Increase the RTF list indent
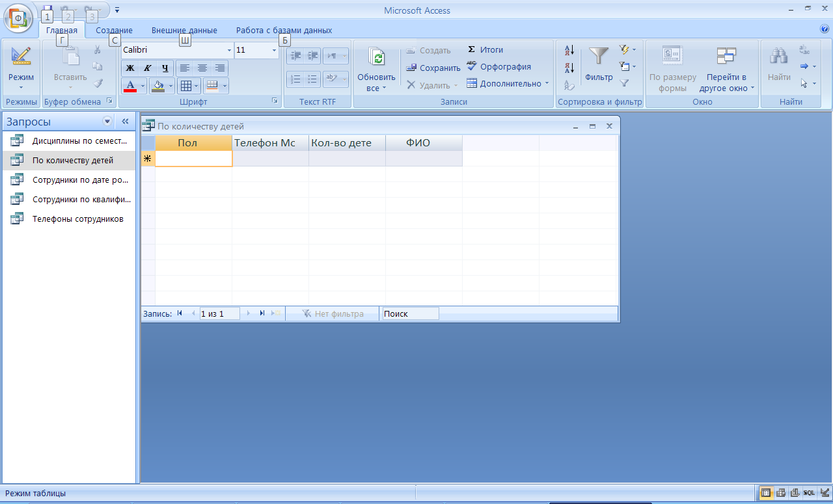This screenshot has width=833, height=504. tap(312, 56)
